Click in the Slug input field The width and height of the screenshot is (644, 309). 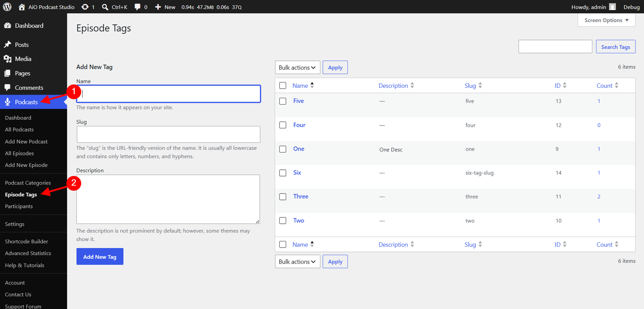click(x=168, y=134)
